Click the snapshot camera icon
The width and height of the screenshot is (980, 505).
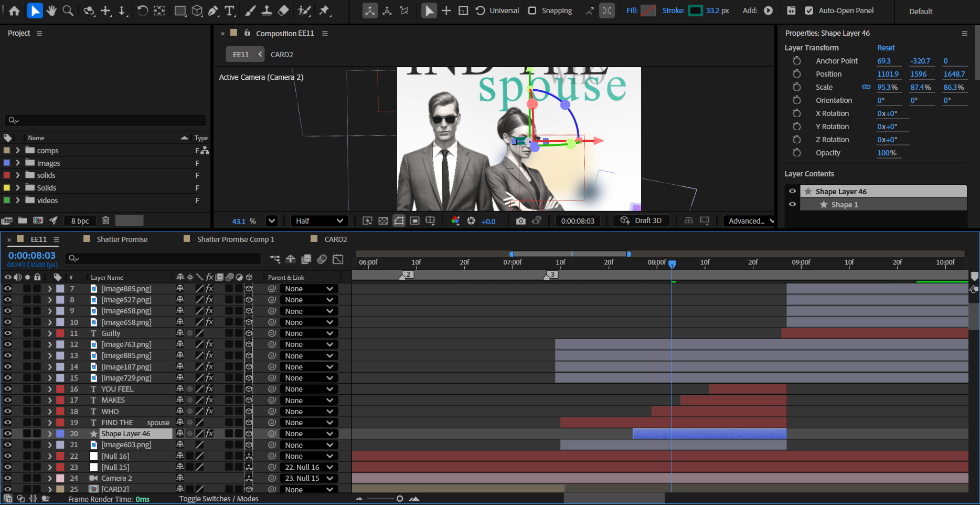tap(520, 221)
